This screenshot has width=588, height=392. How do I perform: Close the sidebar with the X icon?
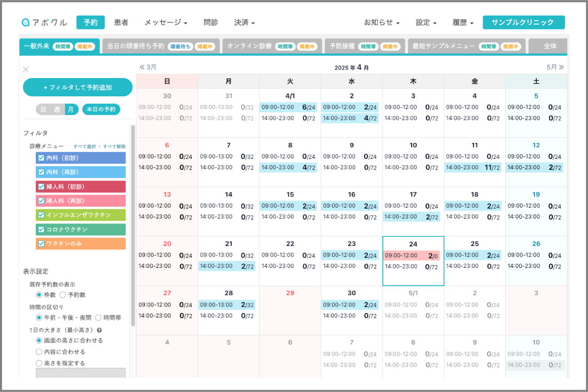click(x=26, y=70)
